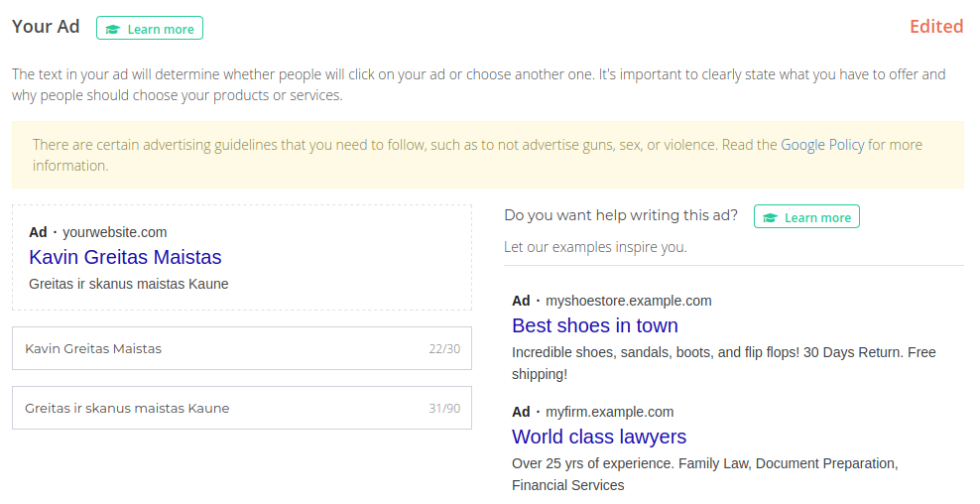Click the graduation cap icon near ad help
Image resolution: width=980 pixels, height=504 pixels.
(x=770, y=218)
